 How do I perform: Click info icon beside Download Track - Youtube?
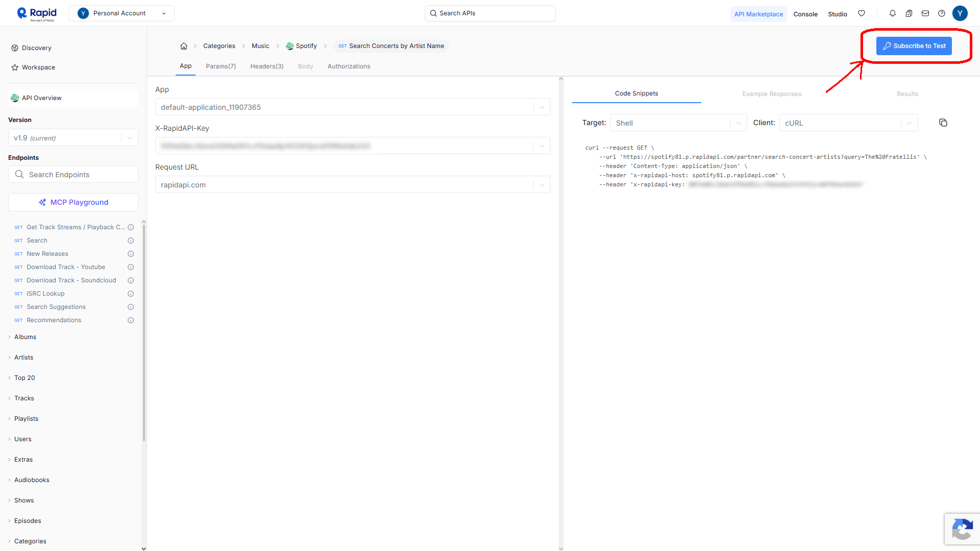point(131,267)
